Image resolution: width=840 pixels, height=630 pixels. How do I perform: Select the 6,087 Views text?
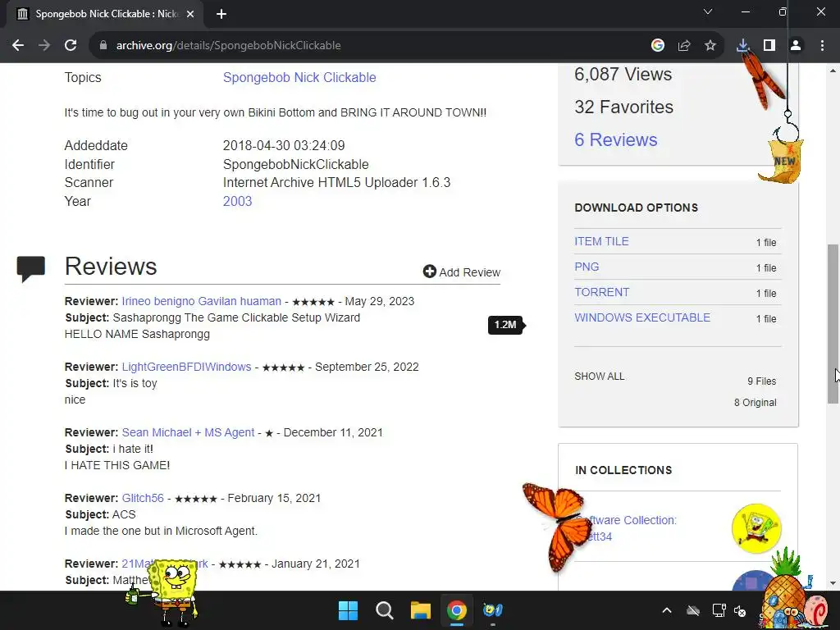point(623,74)
